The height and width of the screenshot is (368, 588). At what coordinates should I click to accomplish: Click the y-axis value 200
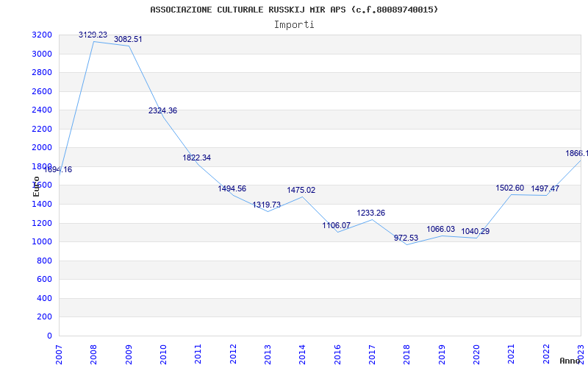(x=44, y=317)
